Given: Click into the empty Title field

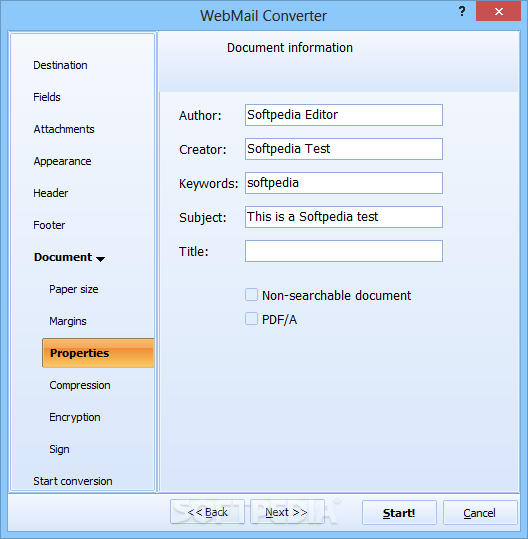Looking at the screenshot, I should 344,251.
